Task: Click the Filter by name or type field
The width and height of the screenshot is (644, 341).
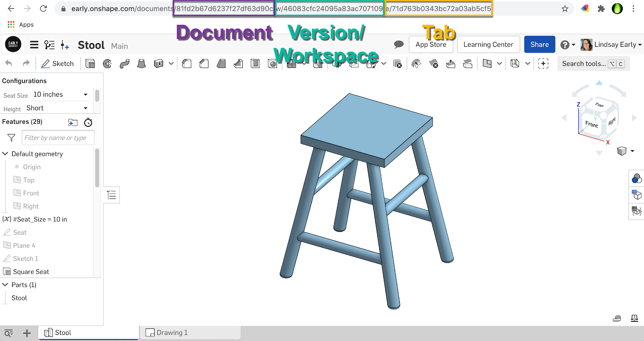Action: [58, 138]
